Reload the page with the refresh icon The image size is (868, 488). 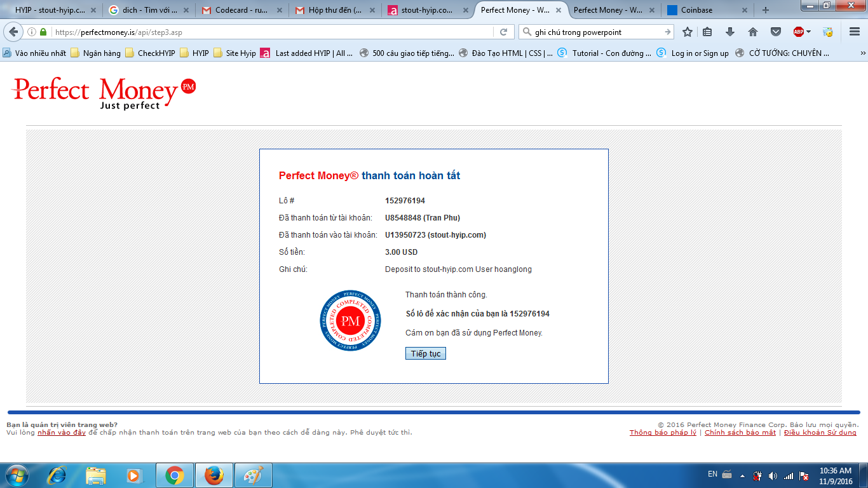pos(503,32)
